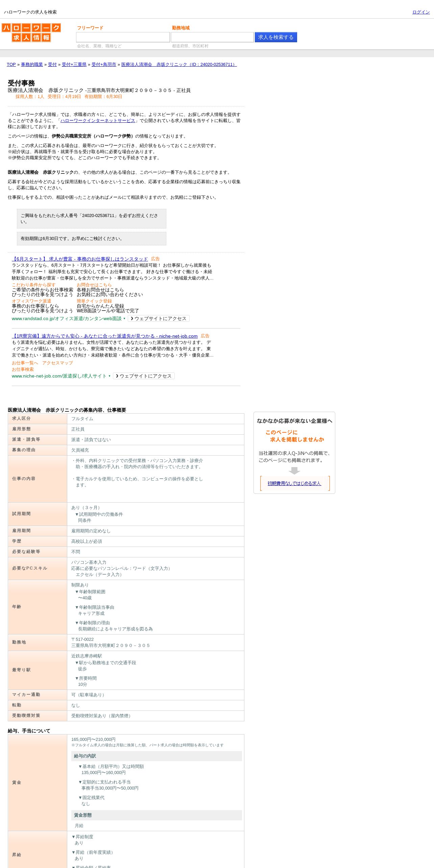Click the お仕事検索 ad sublink
Image resolution: width=434 pixels, height=868 pixels.
23,369
